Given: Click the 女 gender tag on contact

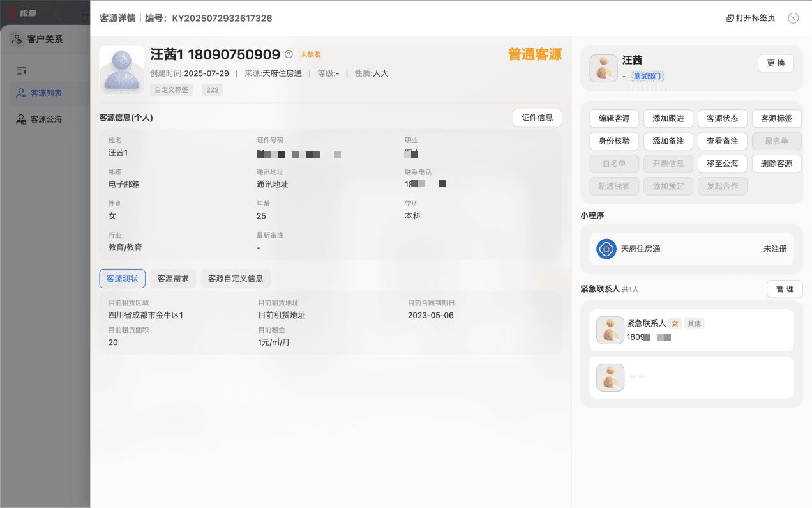Looking at the screenshot, I should pos(675,323).
